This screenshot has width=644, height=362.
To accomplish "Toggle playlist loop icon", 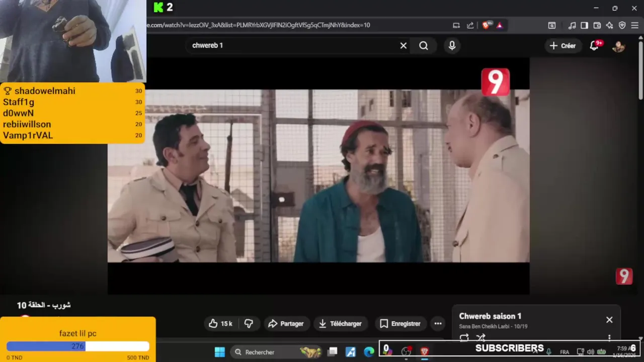I will 464,338.
